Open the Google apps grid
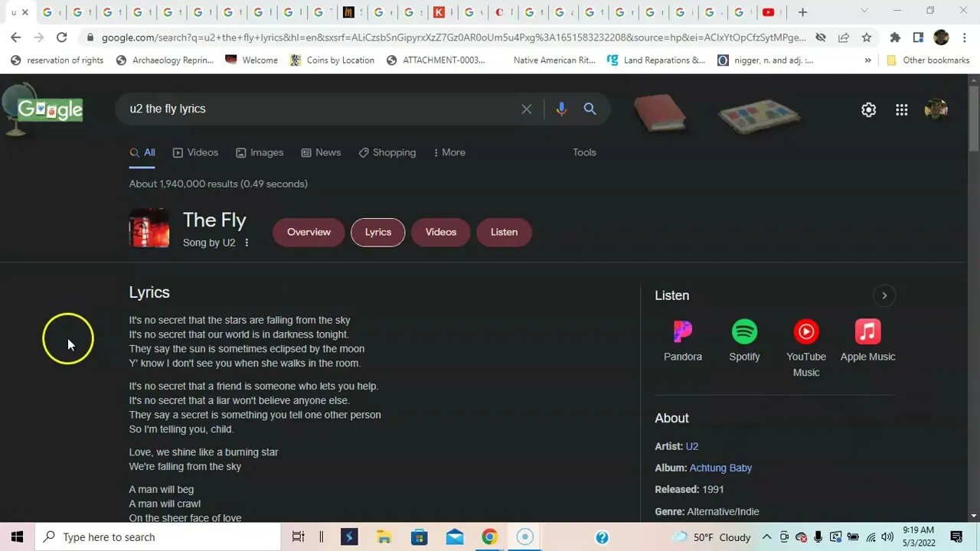Image resolution: width=980 pixels, height=551 pixels. coord(902,109)
